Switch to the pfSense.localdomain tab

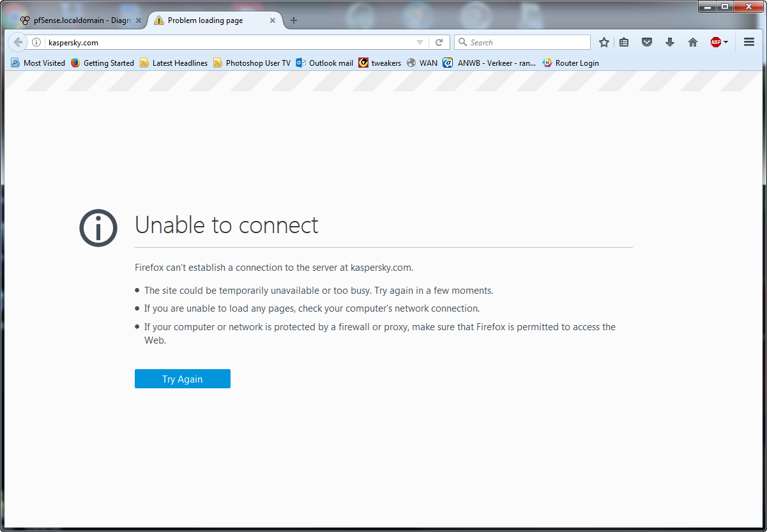(75, 20)
